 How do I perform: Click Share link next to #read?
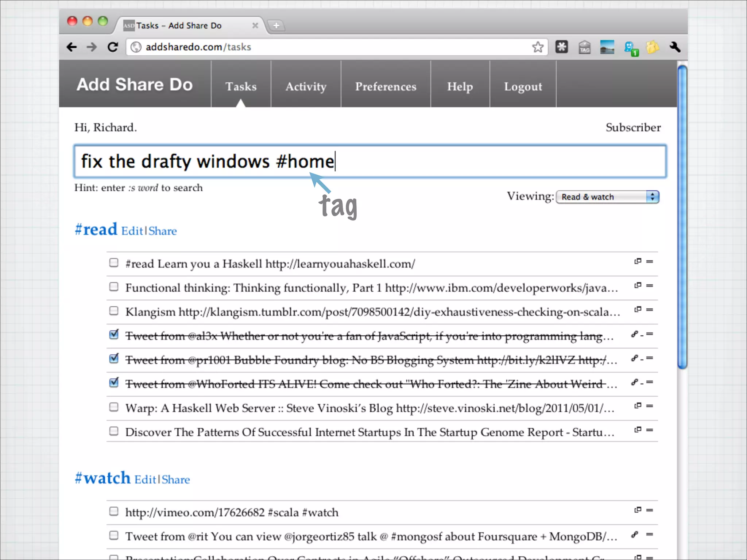point(162,231)
